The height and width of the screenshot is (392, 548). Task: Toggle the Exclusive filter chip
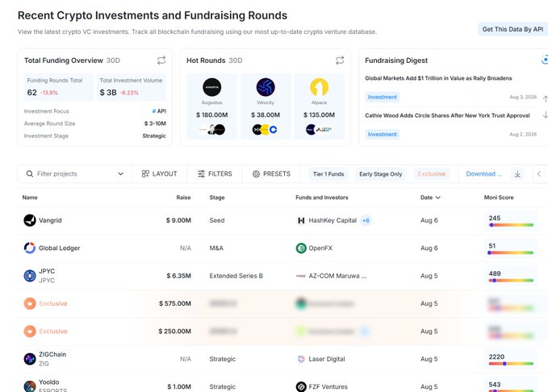click(x=432, y=174)
